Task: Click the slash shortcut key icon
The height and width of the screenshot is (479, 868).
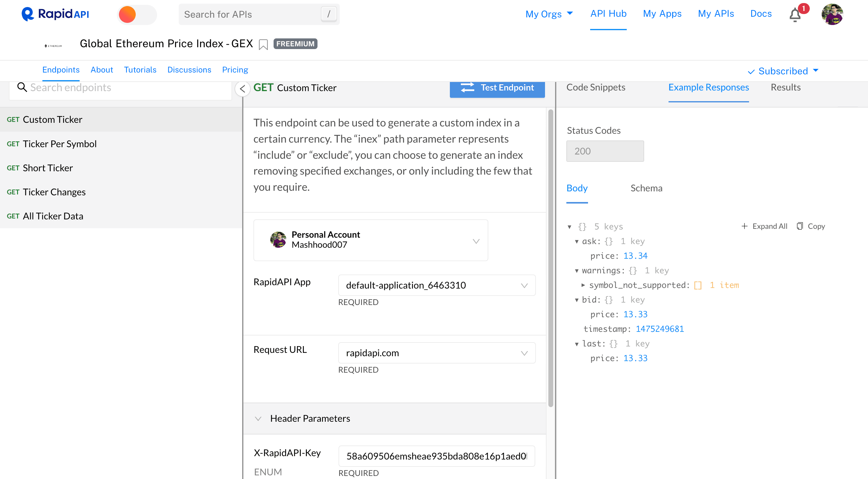Action: click(x=328, y=14)
